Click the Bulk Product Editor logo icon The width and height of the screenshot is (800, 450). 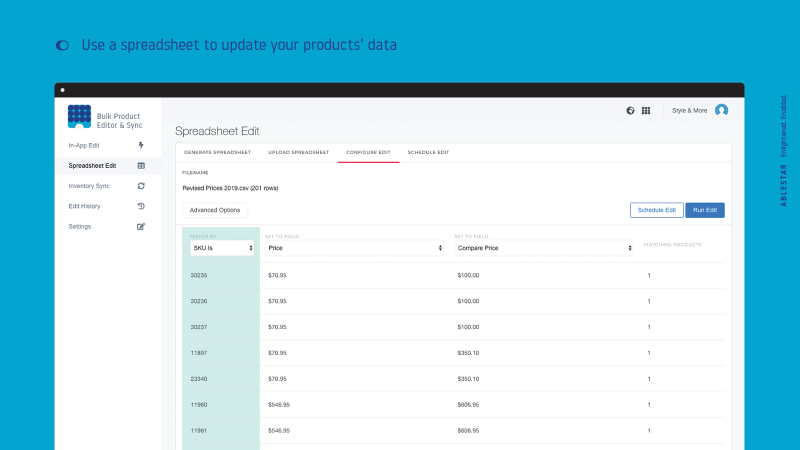click(79, 116)
